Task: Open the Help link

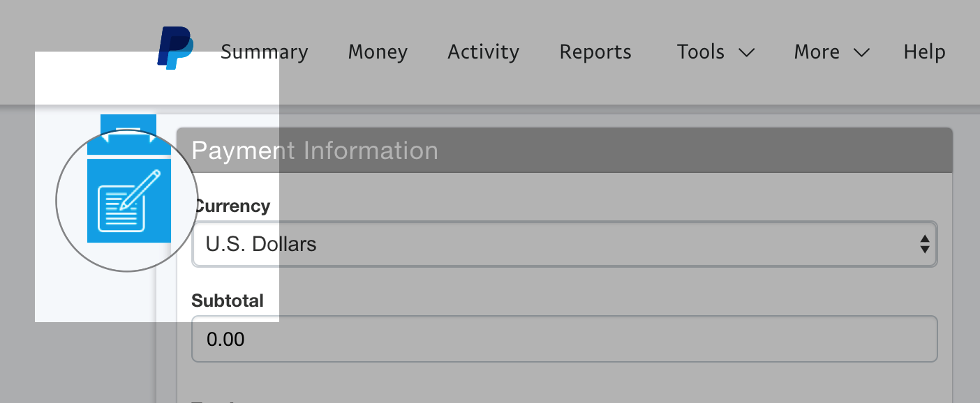Action: pyautogui.click(x=924, y=52)
